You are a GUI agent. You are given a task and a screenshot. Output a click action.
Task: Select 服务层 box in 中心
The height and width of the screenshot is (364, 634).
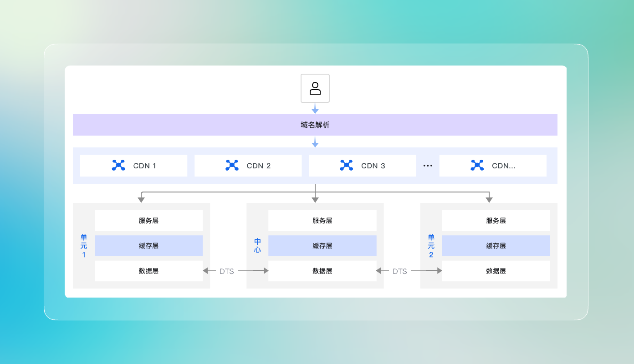coord(322,221)
